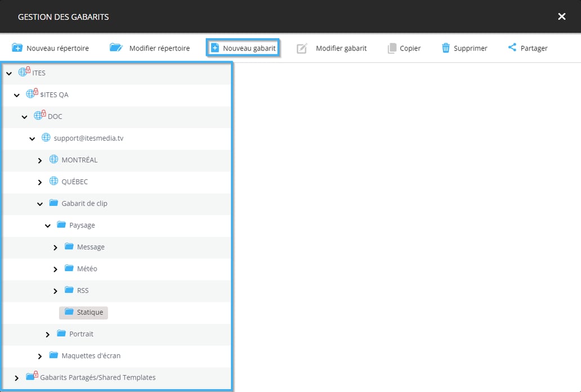Click the globe icon beside MONTRÉAL
This screenshot has width=581, height=392.
[x=54, y=160]
